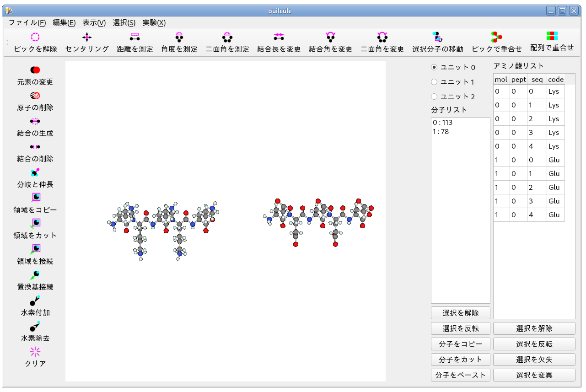Choose the ユニット 2 radio button
Viewport: 586px width, 392px height.
(x=434, y=97)
